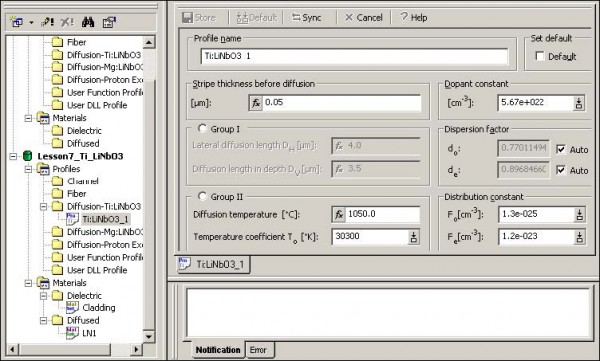Click the Cancel button

tap(364, 18)
